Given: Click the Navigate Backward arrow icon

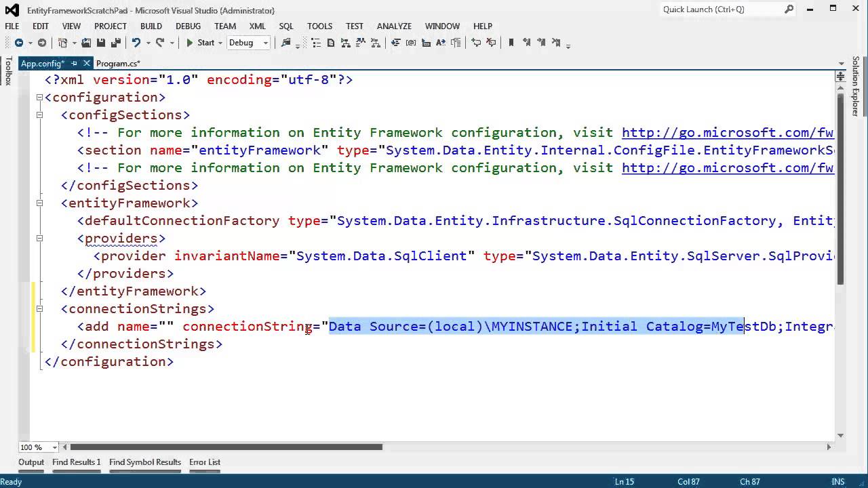Looking at the screenshot, I should 19,43.
